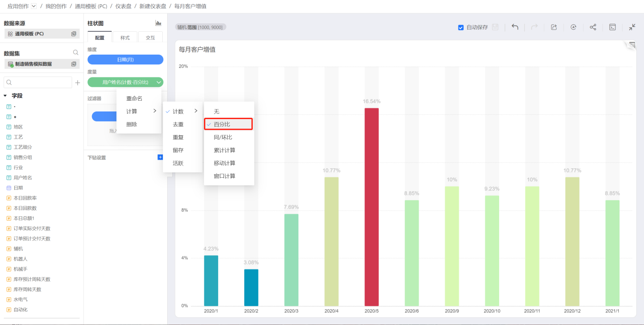Toggle the 自动保存 checkbox

[x=461, y=27]
